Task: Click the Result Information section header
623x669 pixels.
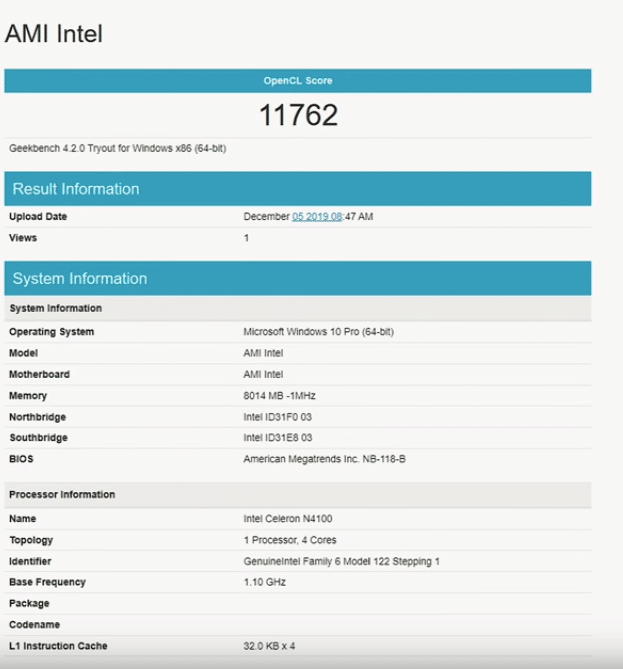Action: 298,189
